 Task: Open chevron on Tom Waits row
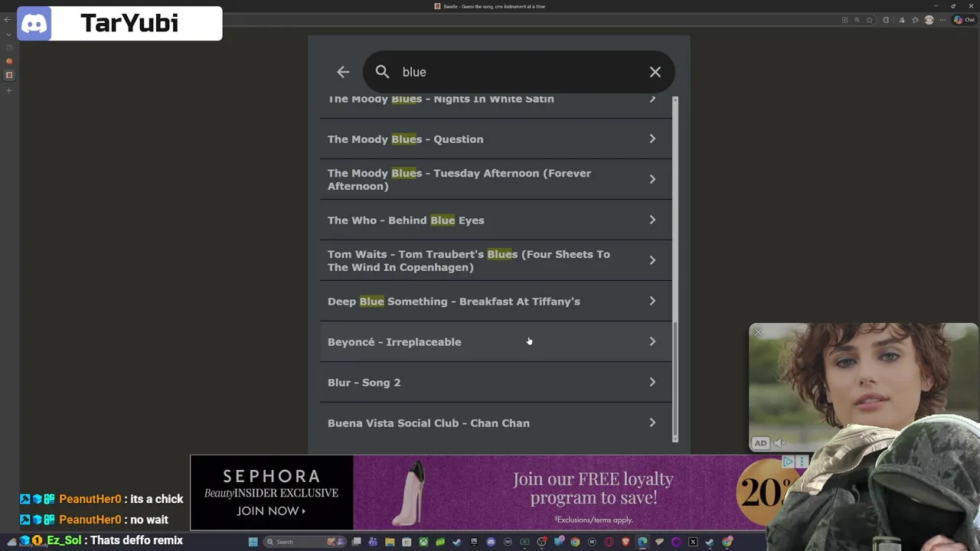[x=652, y=260]
